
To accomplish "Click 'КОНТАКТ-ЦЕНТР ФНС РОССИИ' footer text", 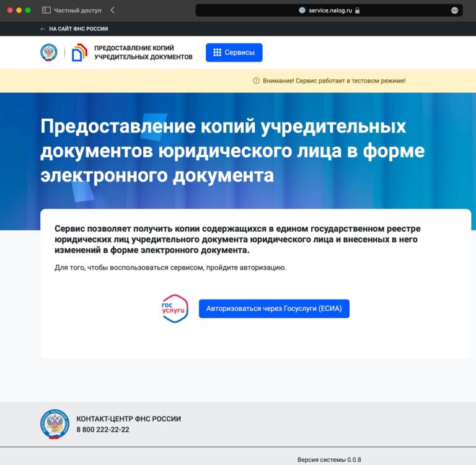I will tap(128, 419).
